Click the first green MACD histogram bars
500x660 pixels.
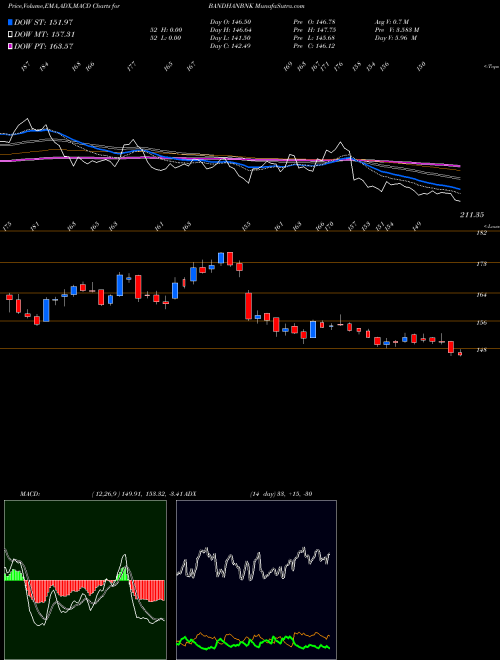15,575
